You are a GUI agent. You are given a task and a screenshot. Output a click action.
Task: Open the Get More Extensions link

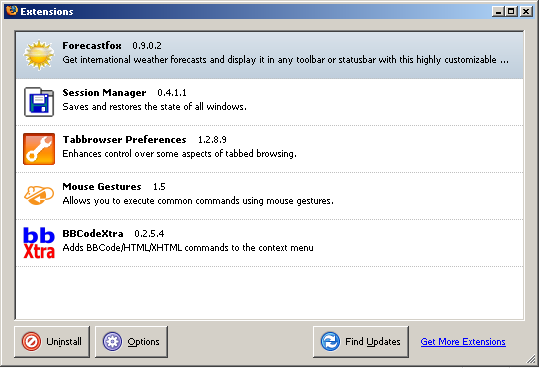click(x=463, y=342)
